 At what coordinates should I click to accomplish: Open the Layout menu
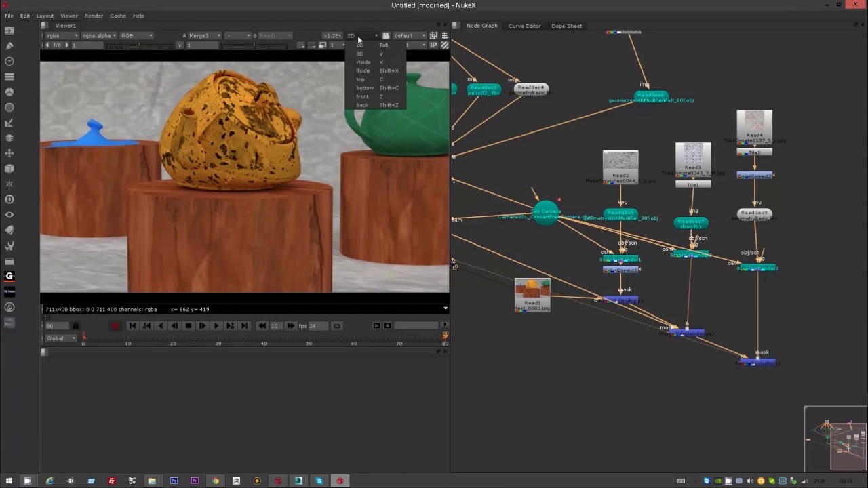[45, 16]
